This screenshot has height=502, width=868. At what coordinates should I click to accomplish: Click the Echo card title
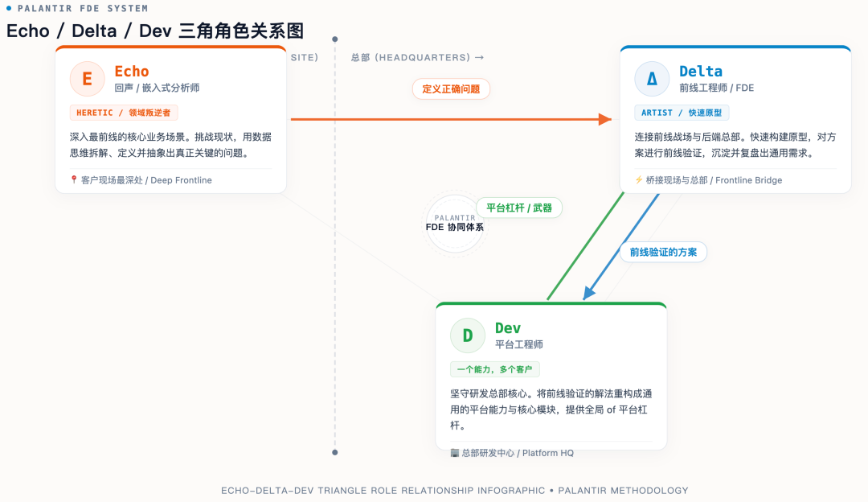[x=132, y=71]
